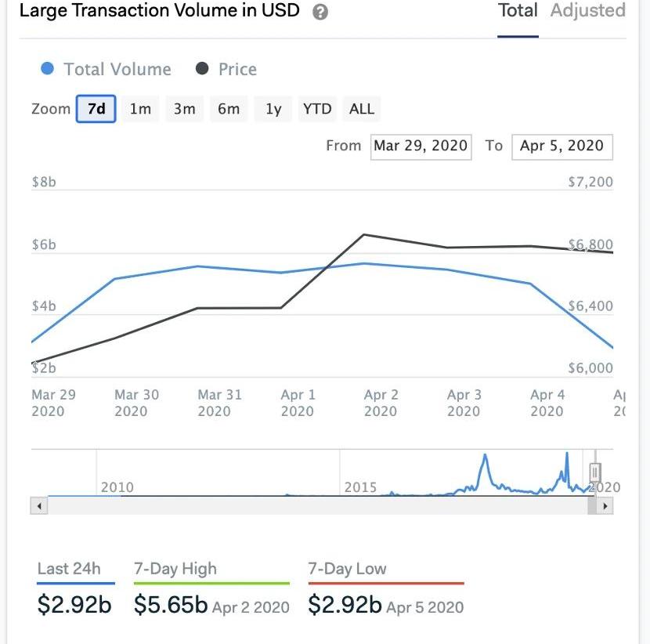
Task: Toggle the Price series legend
Action: 226,69
